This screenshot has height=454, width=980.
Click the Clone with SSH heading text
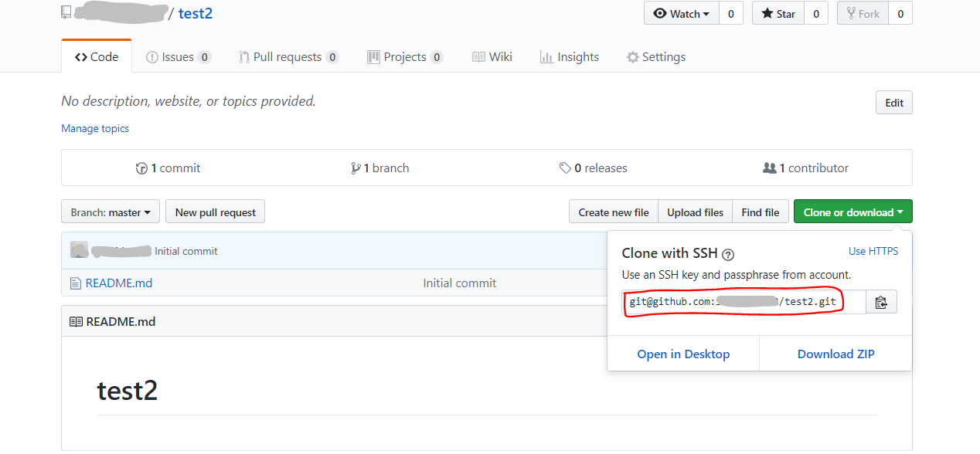[x=670, y=253]
